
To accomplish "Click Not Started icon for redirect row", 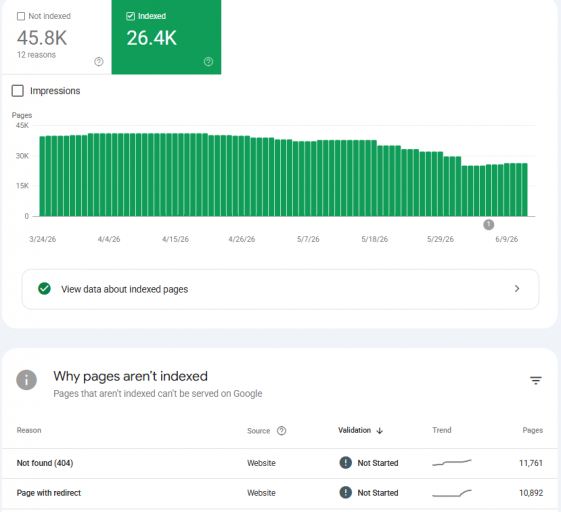I will coord(345,493).
